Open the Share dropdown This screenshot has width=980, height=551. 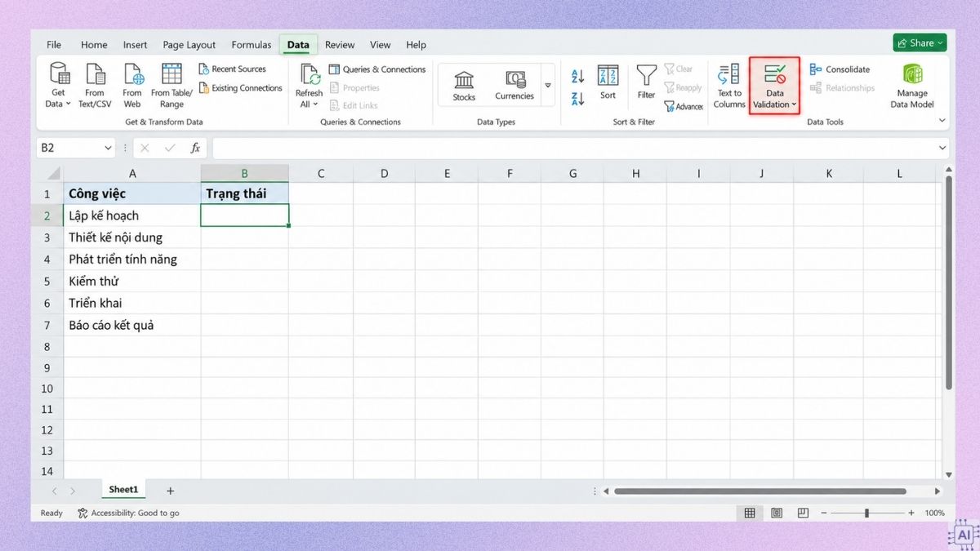[x=920, y=43]
